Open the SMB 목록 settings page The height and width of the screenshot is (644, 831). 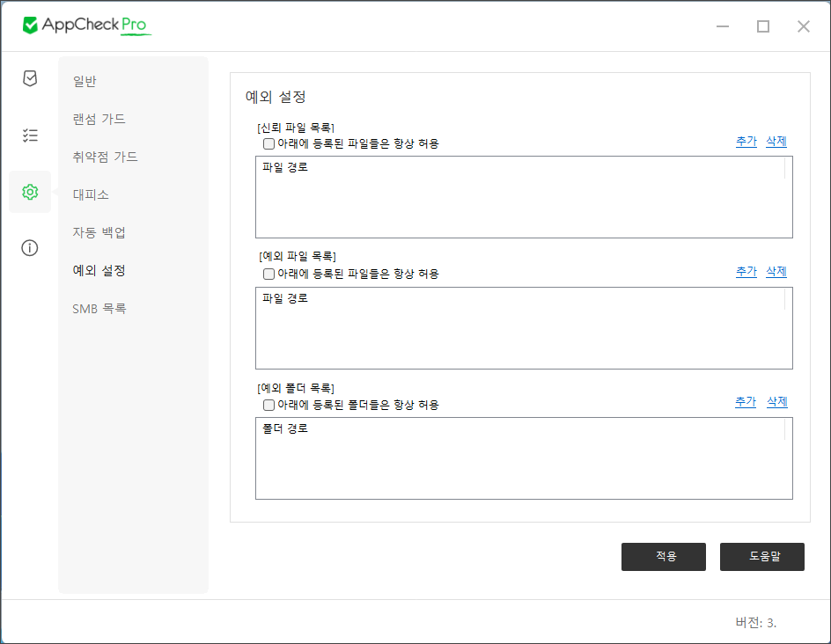click(99, 308)
